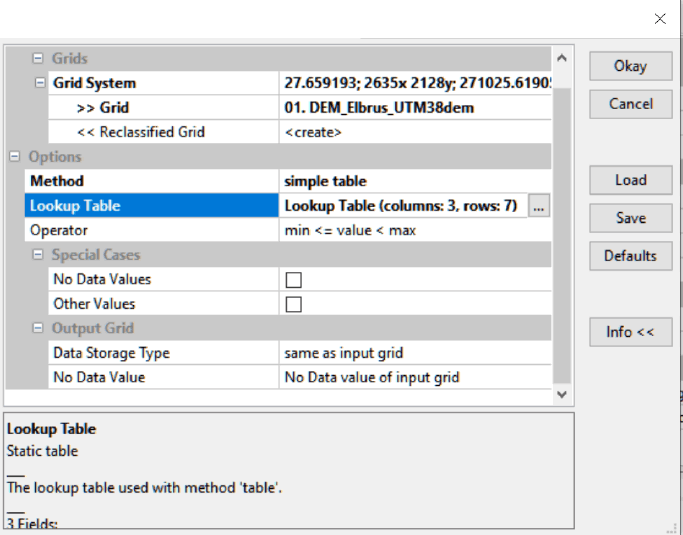The width and height of the screenshot is (683, 535).
Task: Collapse the Options section
Action: pyautogui.click(x=16, y=157)
